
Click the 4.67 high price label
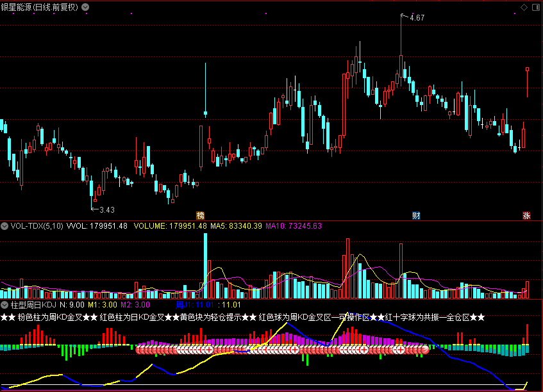point(417,18)
